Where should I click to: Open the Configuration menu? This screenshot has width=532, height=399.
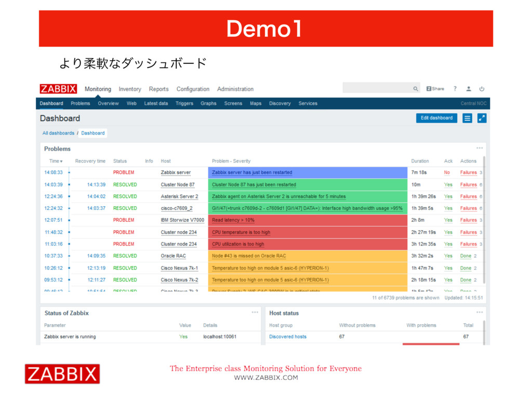click(x=193, y=89)
